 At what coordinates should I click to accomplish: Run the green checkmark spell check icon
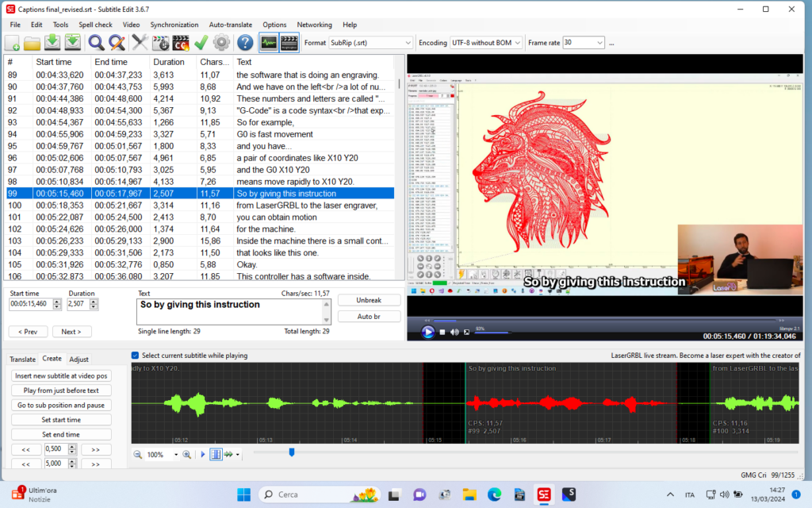coord(201,42)
